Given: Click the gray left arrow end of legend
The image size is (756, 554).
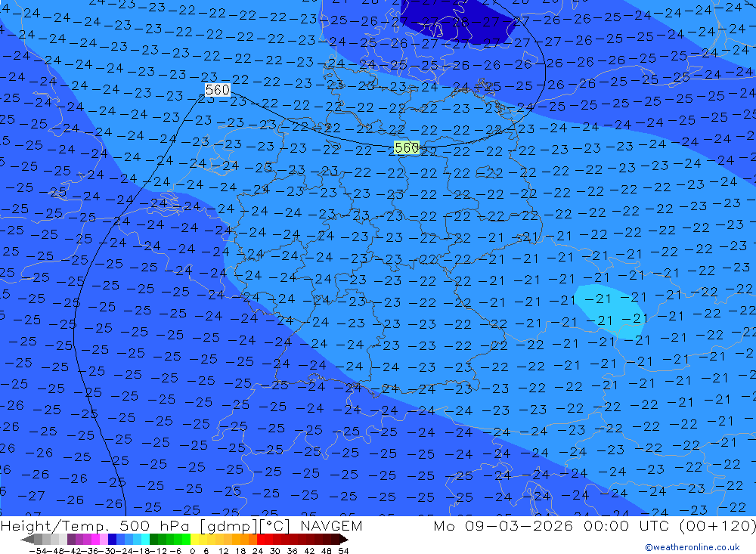Looking at the screenshot, I should click(x=27, y=539).
